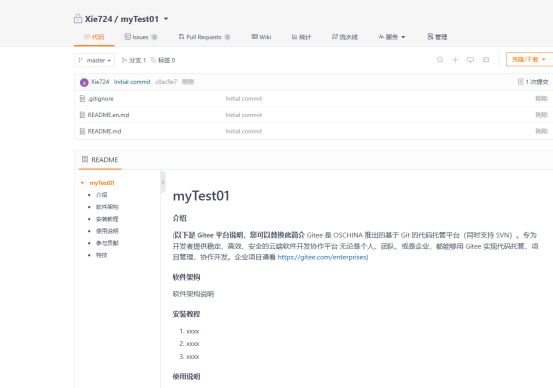This screenshot has width=553, height=388.
Task: Click the search icon in file toolbar
Action: 440,60
